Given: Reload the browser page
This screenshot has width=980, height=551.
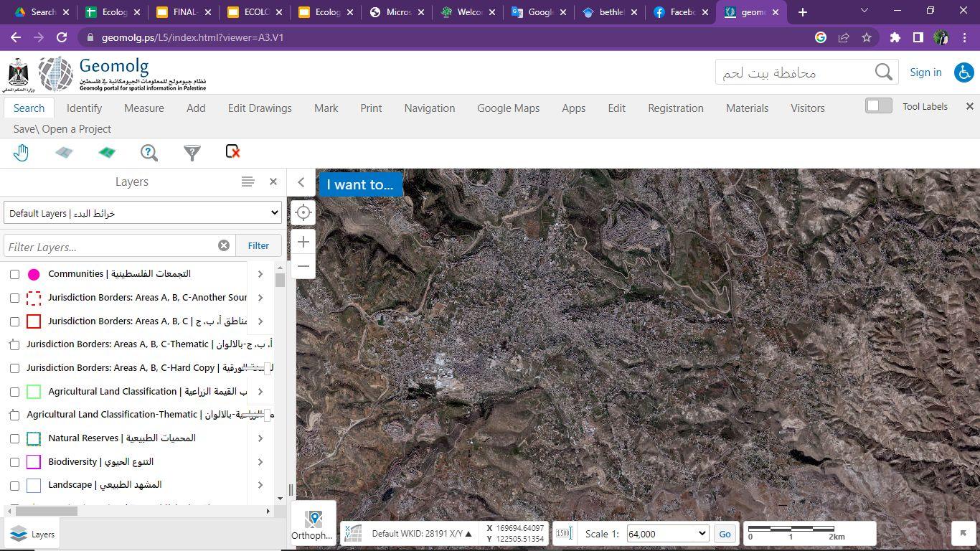Looking at the screenshot, I should pos(62,37).
